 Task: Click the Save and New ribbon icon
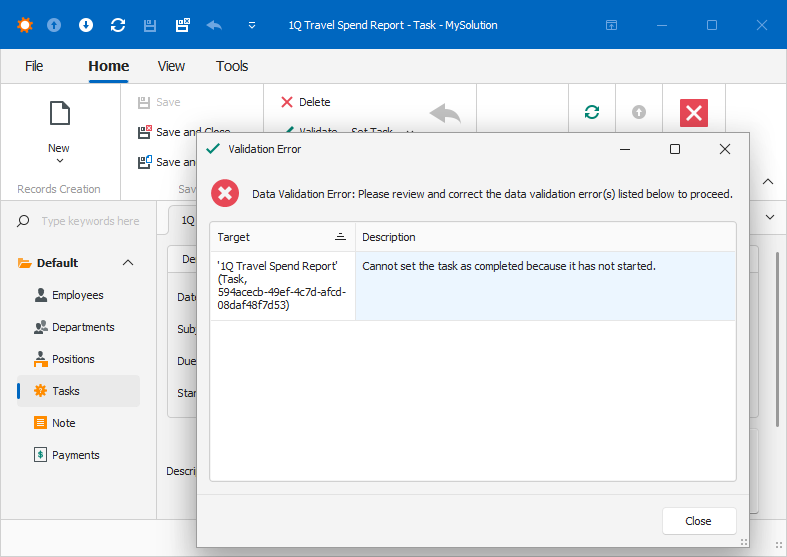click(x=145, y=162)
